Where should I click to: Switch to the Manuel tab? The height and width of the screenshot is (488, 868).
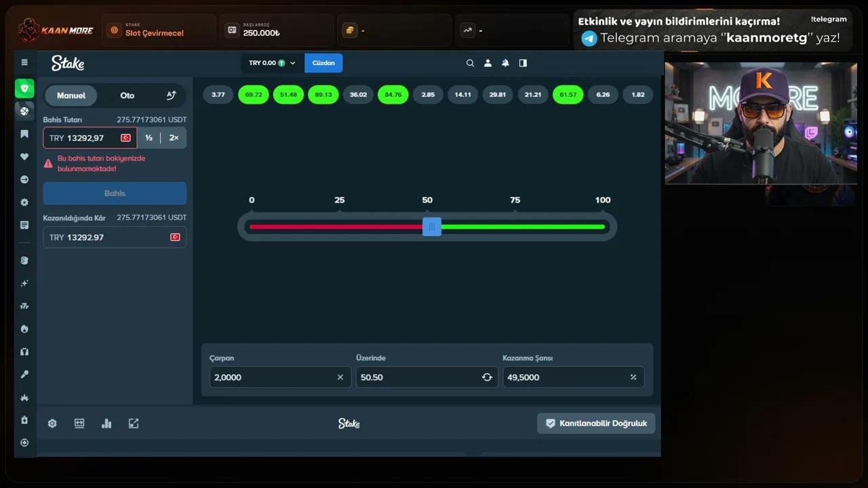(x=71, y=96)
